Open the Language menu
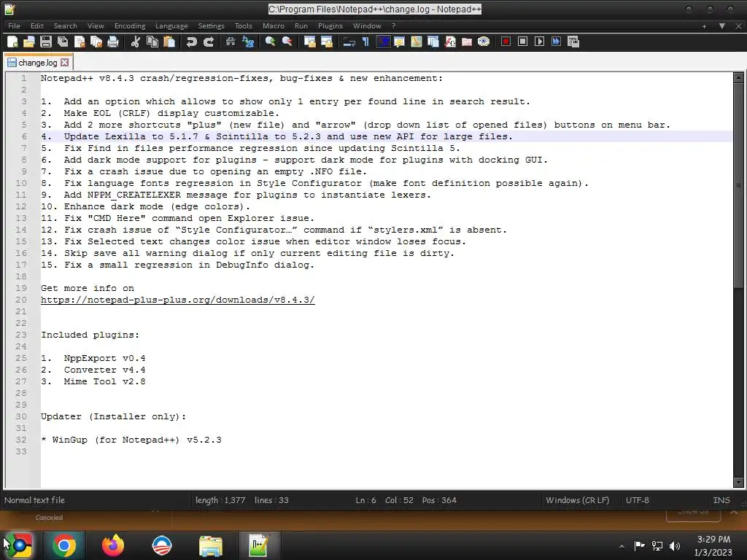 171,26
